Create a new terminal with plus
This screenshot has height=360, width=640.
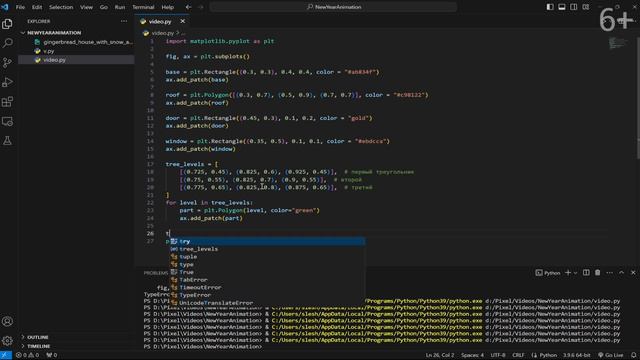pos(568,273)
